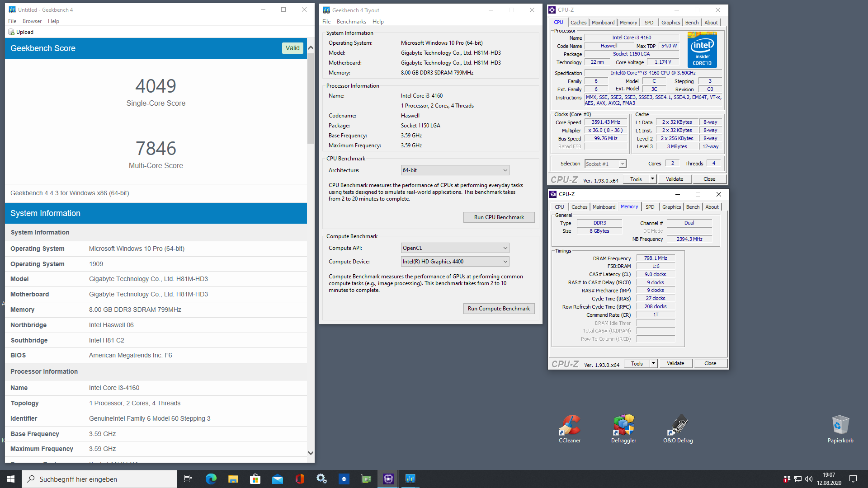Click DRAM Frequency value 798.1 MHz

656,258
